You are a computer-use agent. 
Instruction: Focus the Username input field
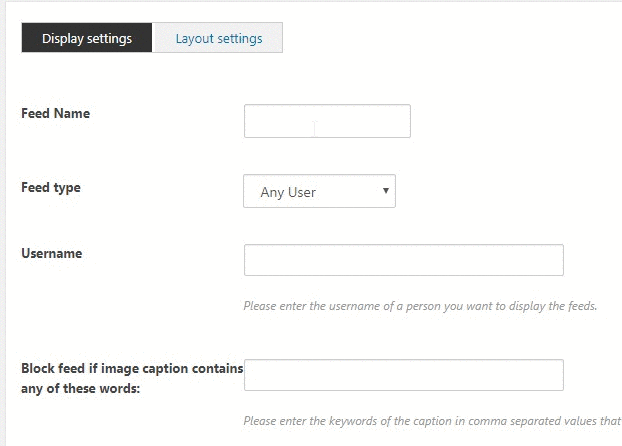tap(403, 260)
